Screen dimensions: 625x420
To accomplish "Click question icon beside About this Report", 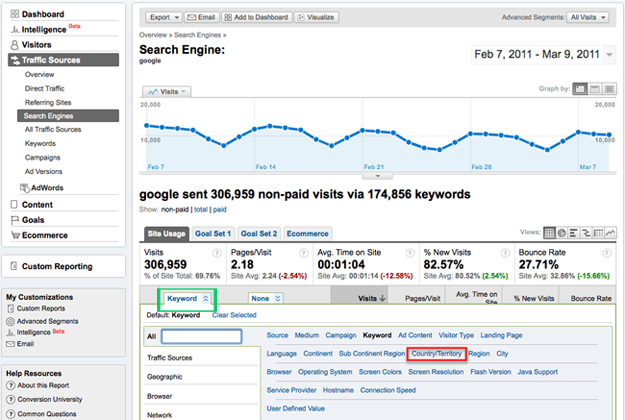I will (x=11, y=385).
